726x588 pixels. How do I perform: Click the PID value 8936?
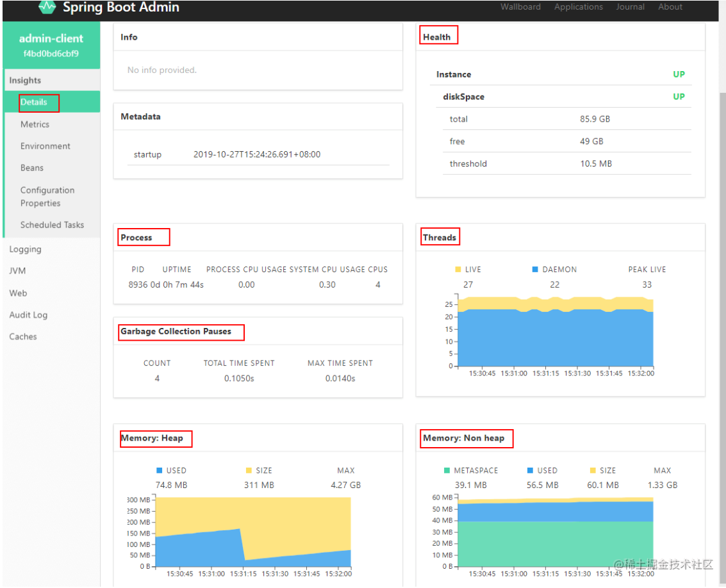(x=138, y=285)
